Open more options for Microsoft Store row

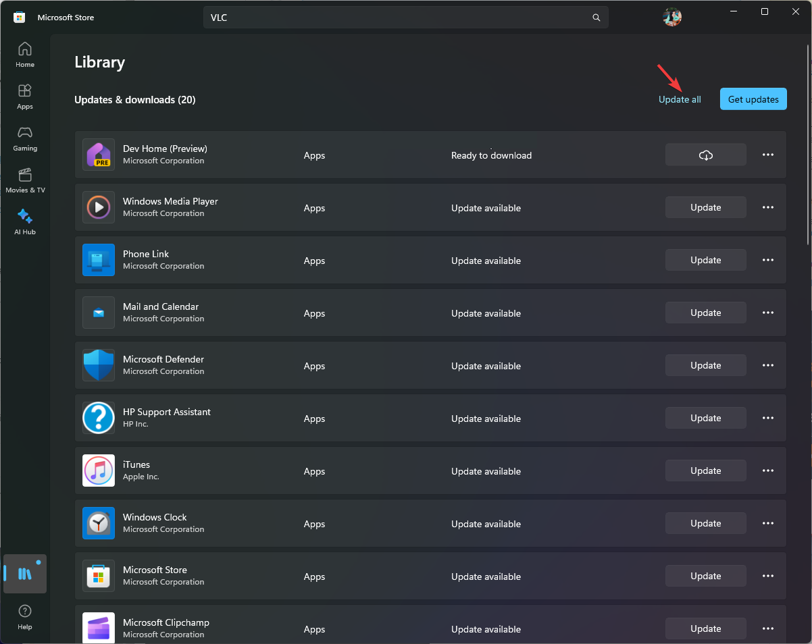768,576
